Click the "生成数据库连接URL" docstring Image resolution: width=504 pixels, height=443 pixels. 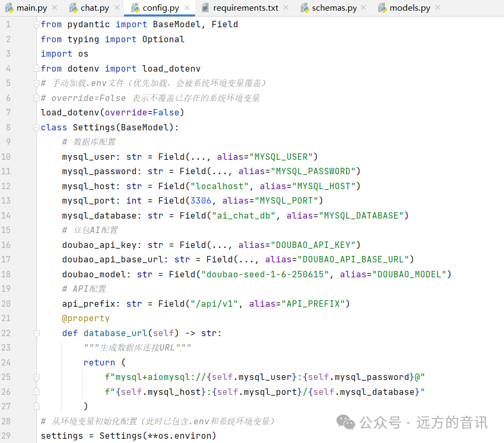pyautogui.click(x=137, y=347)
